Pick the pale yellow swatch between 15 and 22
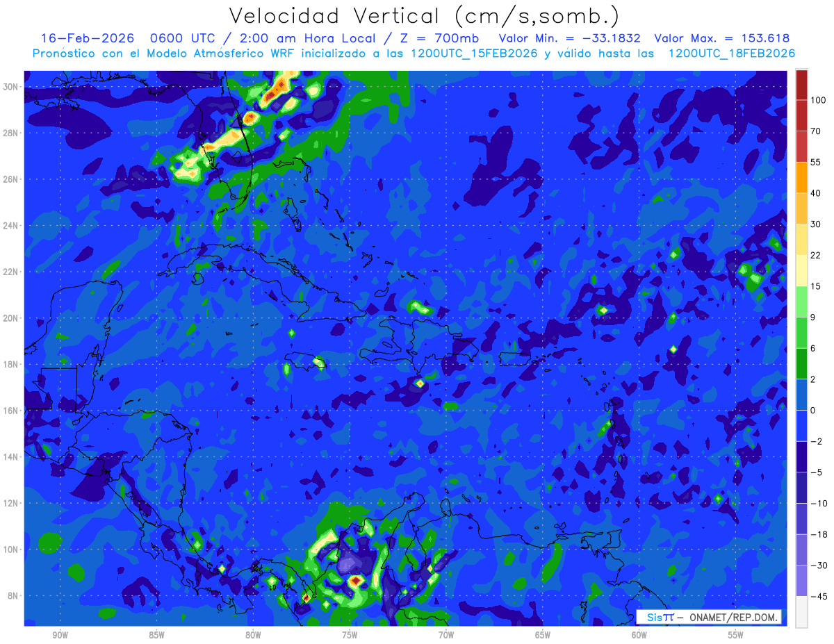This screenshot has width=834, height=644. click(801, 270)
